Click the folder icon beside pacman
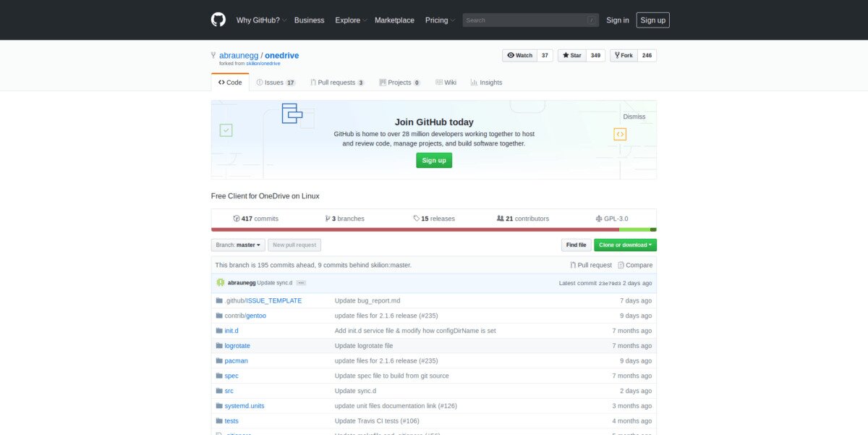Screen dimensions: 868x435 [x=218, y=360]
